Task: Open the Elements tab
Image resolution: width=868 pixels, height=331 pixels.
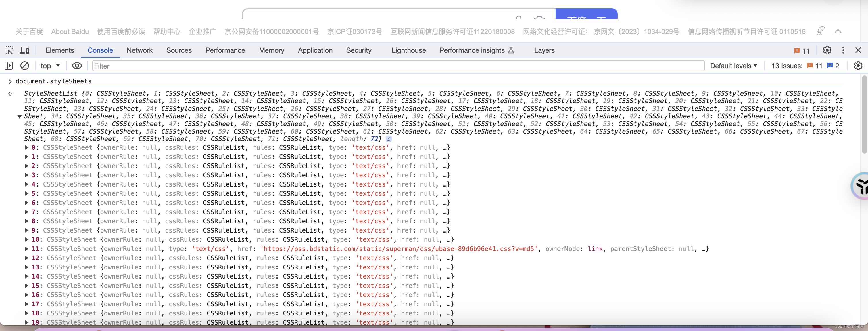Action: [x=60, y=50]
